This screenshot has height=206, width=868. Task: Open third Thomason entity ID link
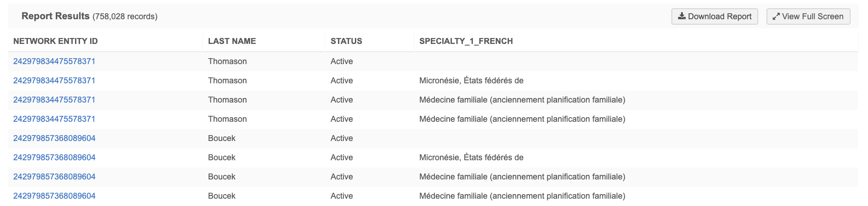54,100
